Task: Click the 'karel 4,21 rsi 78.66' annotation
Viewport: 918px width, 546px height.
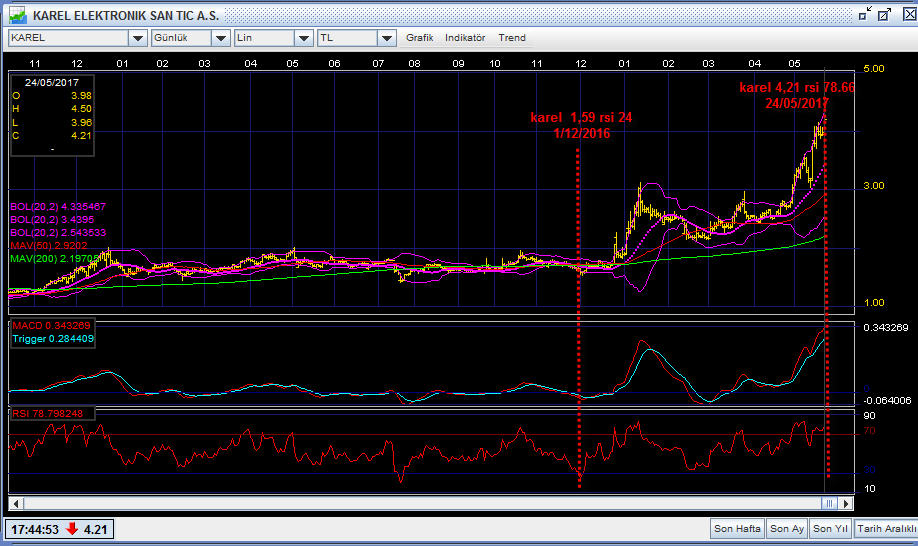Action: tap(797, 88)
